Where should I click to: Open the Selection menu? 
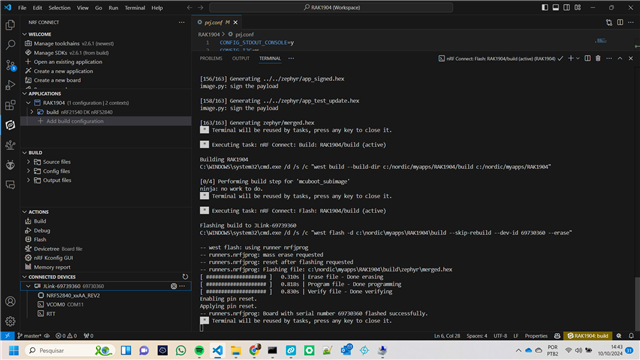coord(60,8)
